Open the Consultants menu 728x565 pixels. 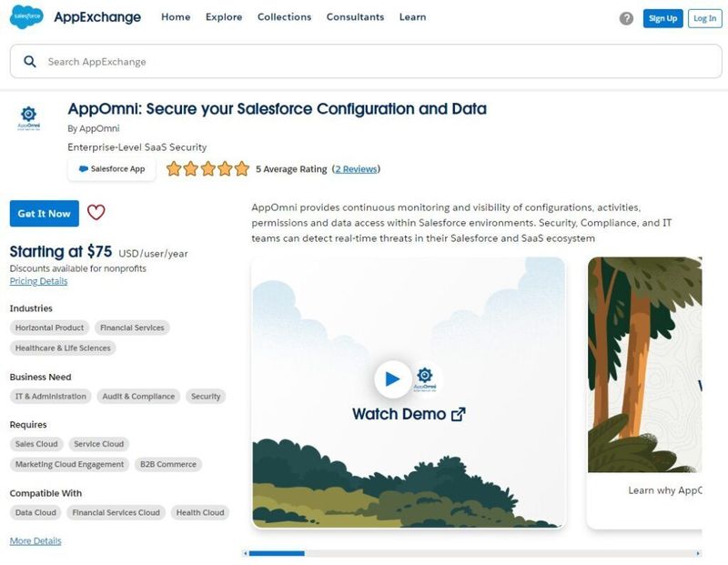(355, 17)
